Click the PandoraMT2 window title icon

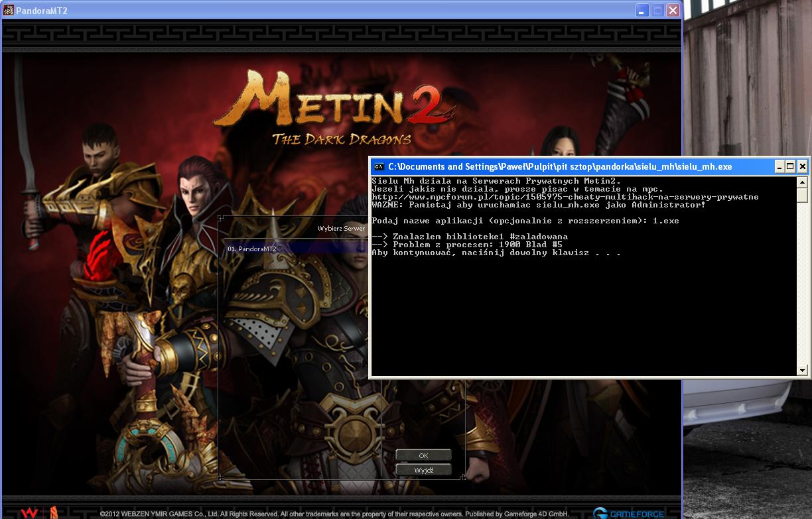(x=9, y=11)
